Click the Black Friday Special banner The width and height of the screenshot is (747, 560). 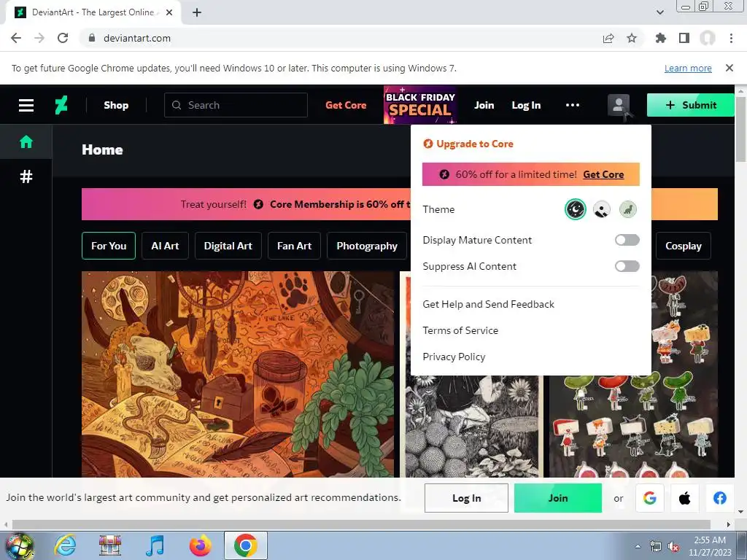click(x=420, y=105)
